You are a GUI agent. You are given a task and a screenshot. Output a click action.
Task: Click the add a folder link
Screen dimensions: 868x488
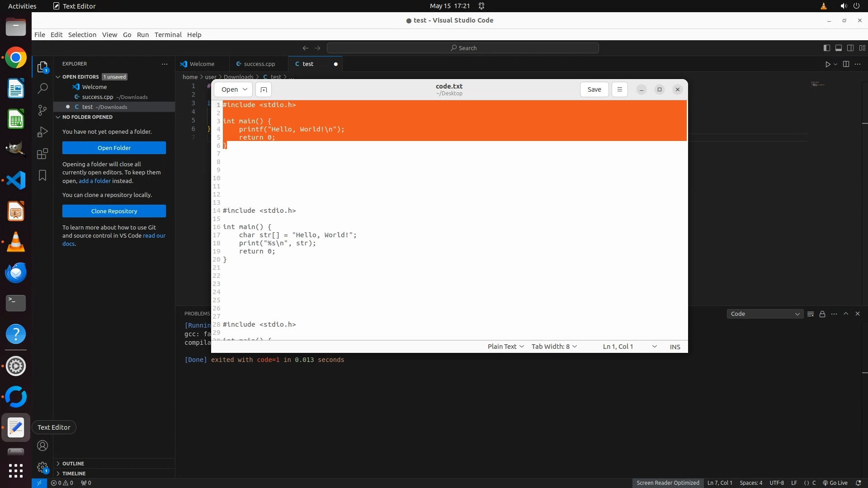pyautogui.click(x=94, y=181)
